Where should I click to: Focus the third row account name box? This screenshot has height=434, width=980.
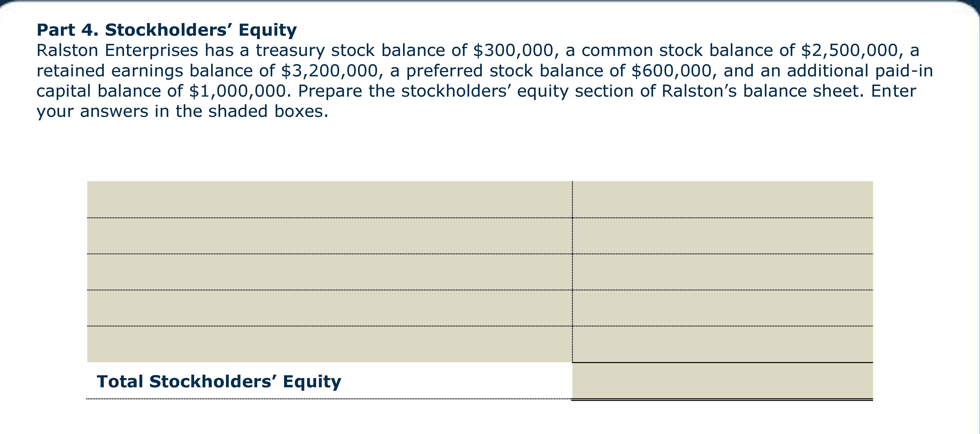330,272
